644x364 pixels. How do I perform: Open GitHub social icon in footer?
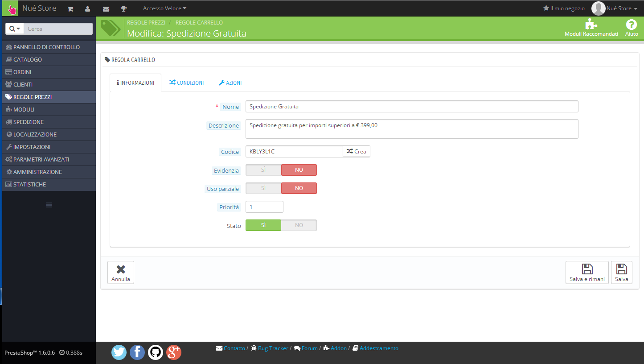coord(156,352)
